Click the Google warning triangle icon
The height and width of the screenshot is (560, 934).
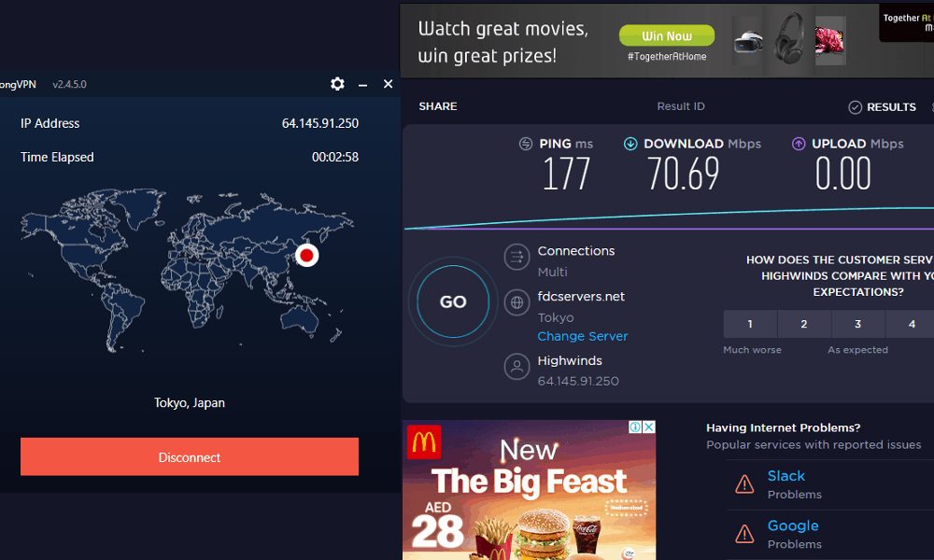[x=744, y=534]
